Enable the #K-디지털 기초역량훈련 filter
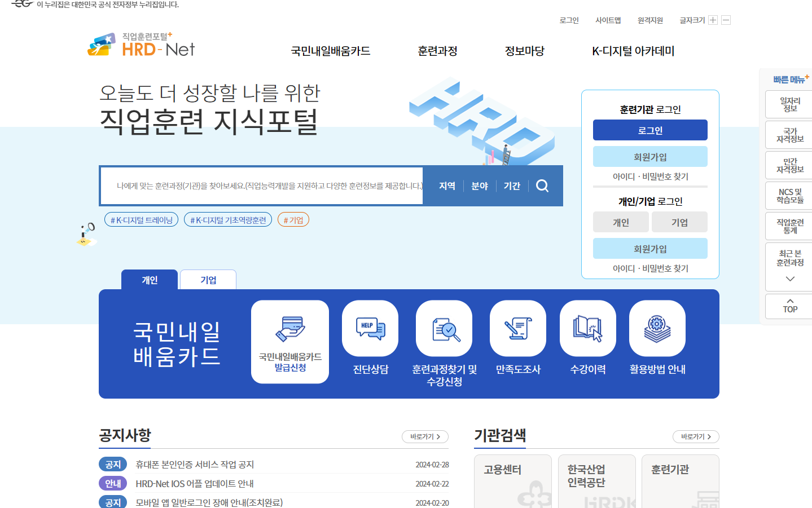Viewport: 812px width, 508px height. point(227,219)
